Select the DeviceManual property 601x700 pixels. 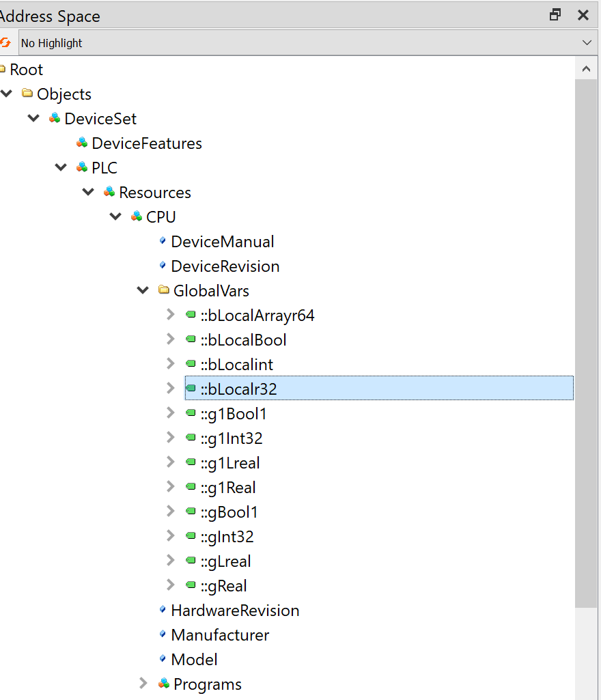[223, 242]
